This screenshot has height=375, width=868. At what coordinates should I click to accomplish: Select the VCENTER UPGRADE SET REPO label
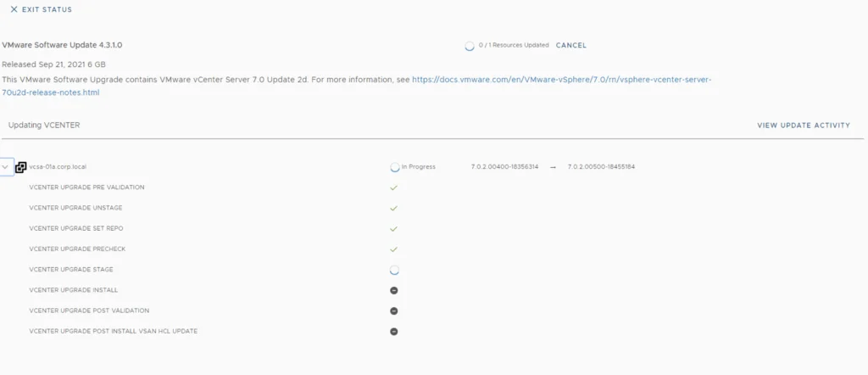coord(76,228)
